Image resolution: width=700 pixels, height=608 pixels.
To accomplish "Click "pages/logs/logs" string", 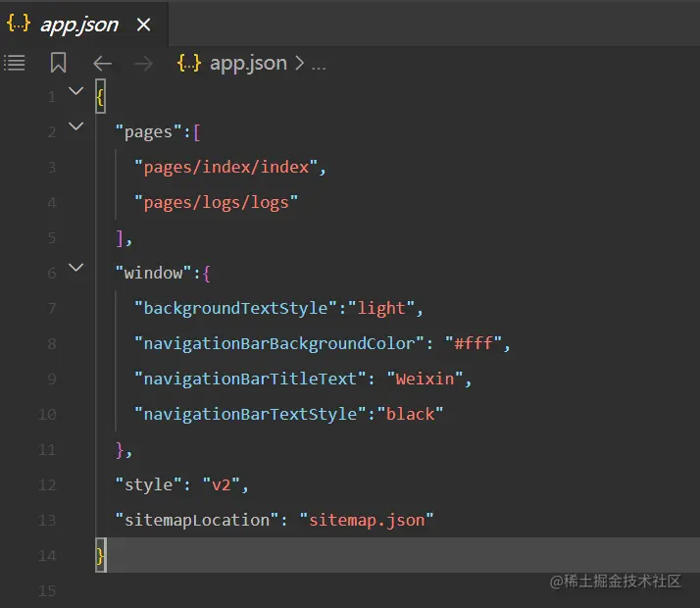I will (216, 203).
